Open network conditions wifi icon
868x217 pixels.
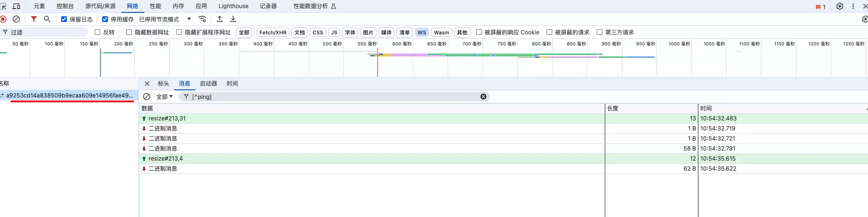203,19
